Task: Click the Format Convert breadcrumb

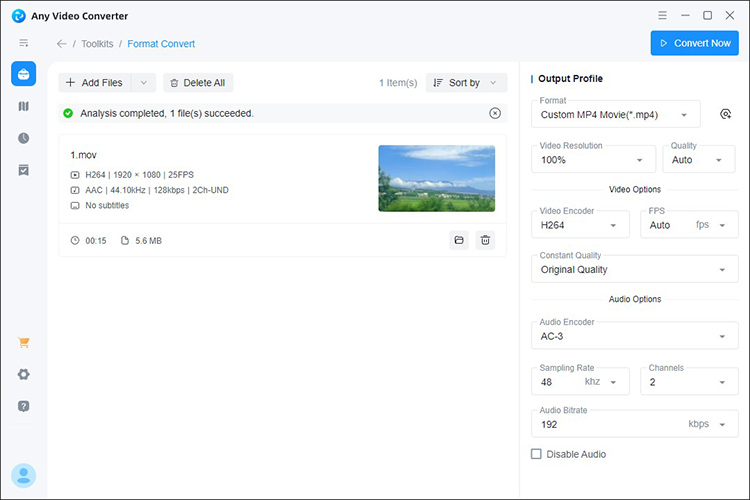Action: 161,44
